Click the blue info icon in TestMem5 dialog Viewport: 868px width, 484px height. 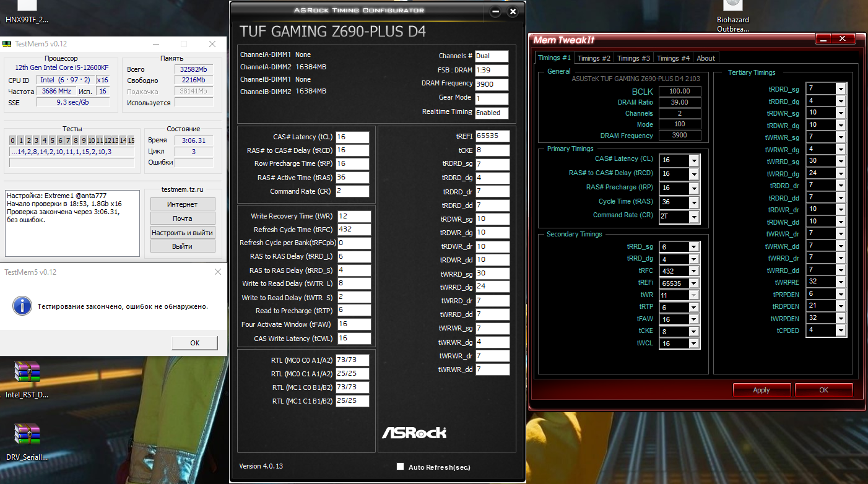(22, 306)
